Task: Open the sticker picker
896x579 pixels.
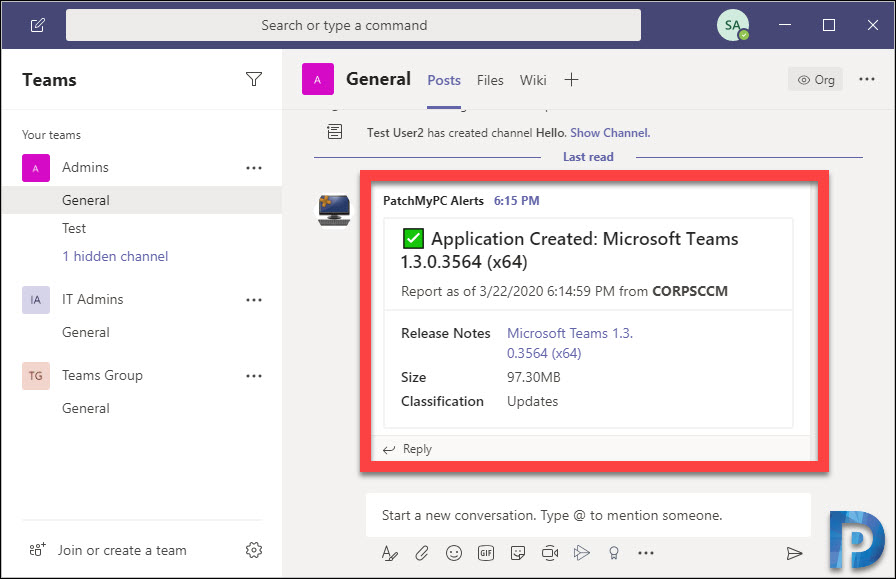Action: [x=518, y=553]
